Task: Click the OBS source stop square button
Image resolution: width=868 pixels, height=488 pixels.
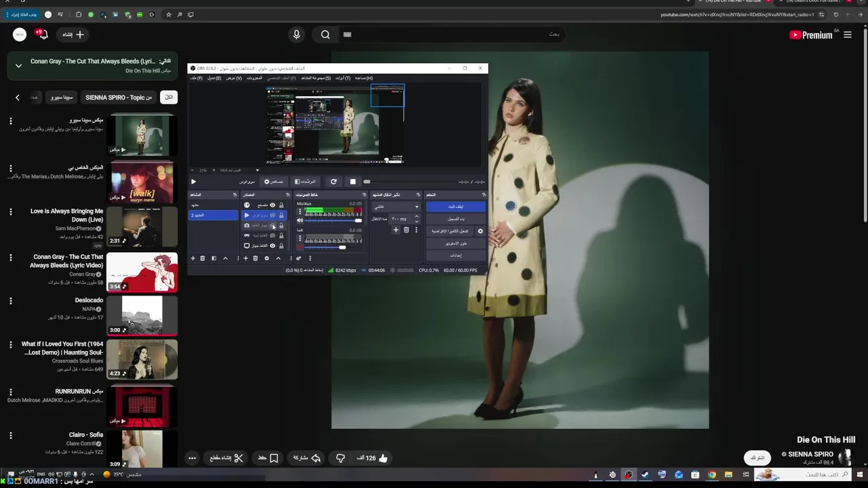Action: coord(353,182)
